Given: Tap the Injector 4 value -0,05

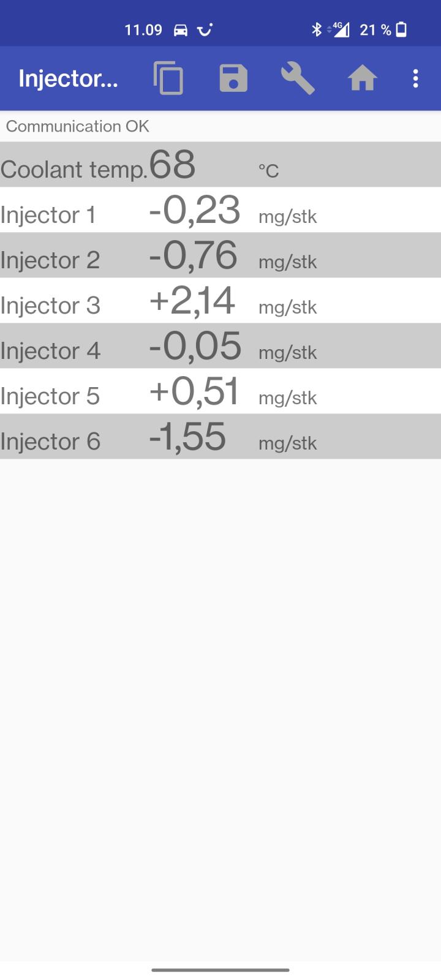Looking at the screenshot, I should tap(195, 346).
